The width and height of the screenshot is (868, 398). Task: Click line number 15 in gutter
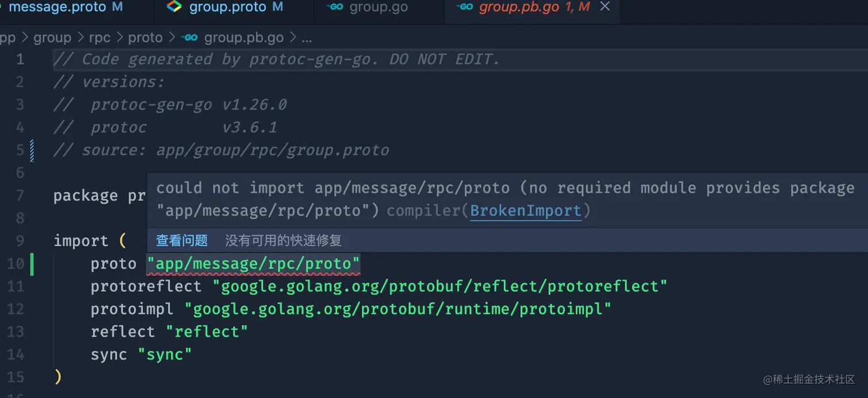click(15, 377)
